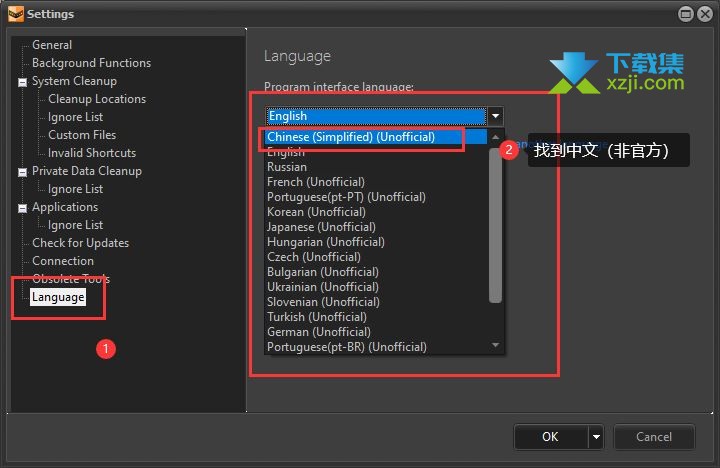Open the language combo box arrow

click(495, 116)
